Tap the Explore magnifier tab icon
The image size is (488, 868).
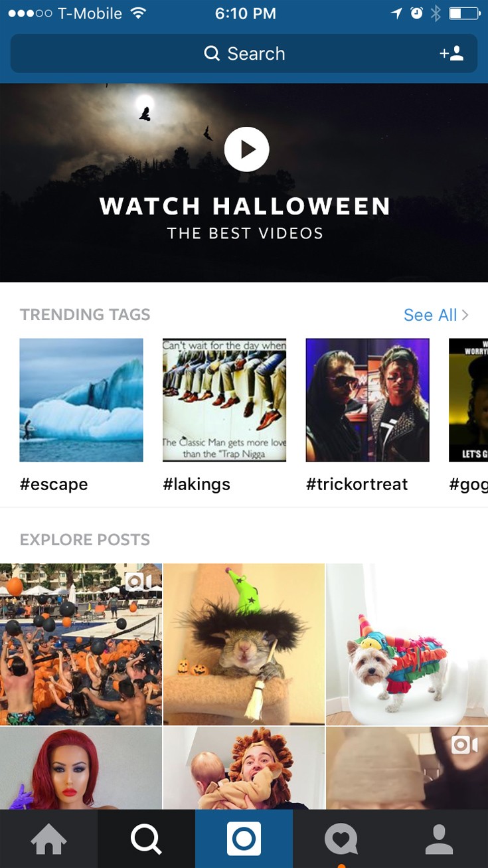click(x=146, y=839)
